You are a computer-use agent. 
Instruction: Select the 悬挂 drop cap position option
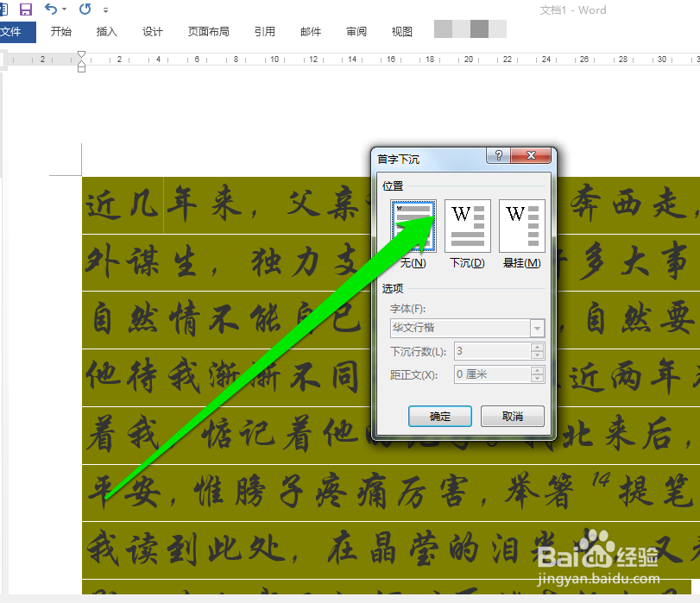click(520, 225)
